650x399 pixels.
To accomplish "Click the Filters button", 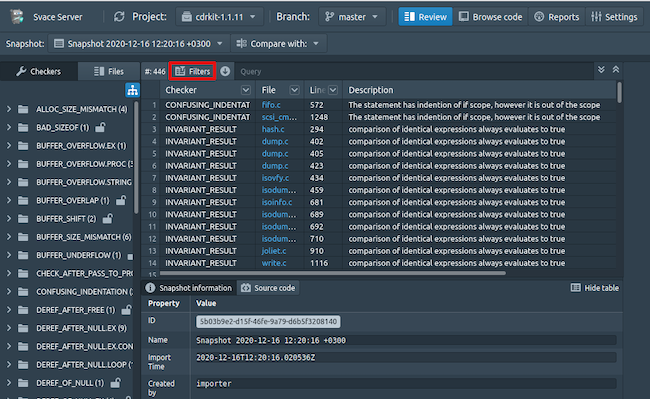I will point(193,71).
